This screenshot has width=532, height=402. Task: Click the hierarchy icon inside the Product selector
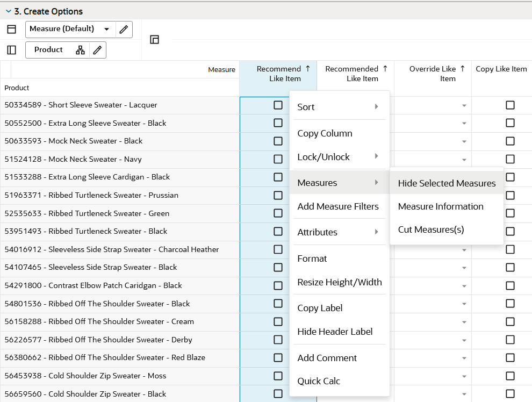(81, 49)
